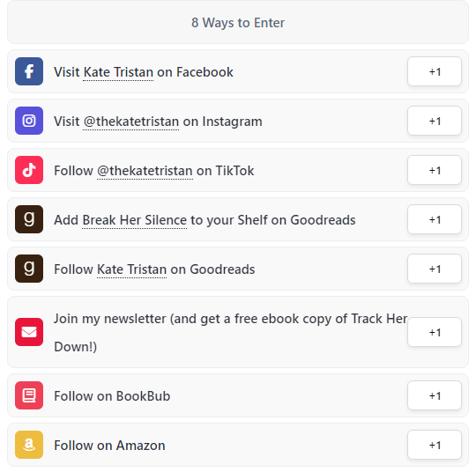Viewport: 476px width, 472px height.
Task: Claim +1 for the Instagram visit entry
Action: tap(435, 121)
